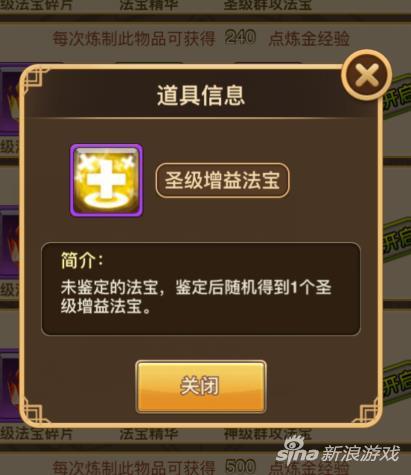Image resolution: width=411 pixels, height=475 pixels.
Task: Click the orange 关闭 button
Action: [x=201, y=387]
